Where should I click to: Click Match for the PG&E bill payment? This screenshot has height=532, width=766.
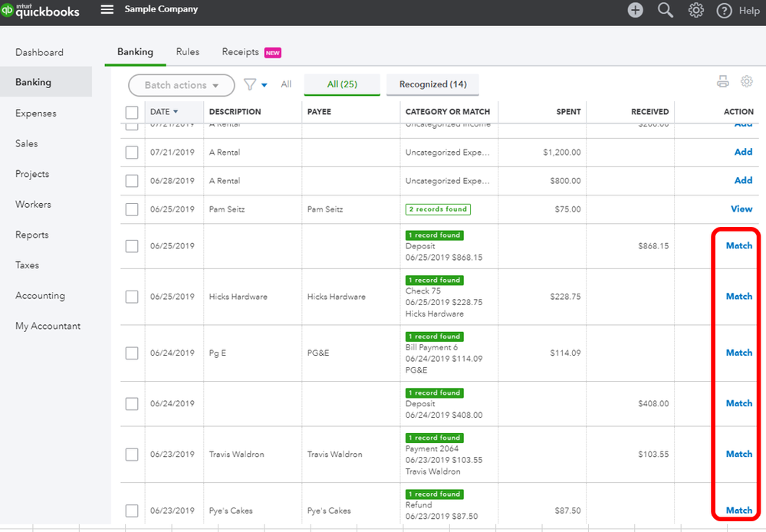click(738, 353)
